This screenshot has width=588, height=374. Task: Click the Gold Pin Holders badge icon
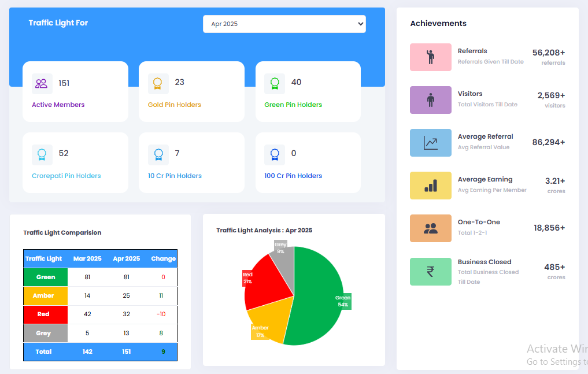point(158,83)
